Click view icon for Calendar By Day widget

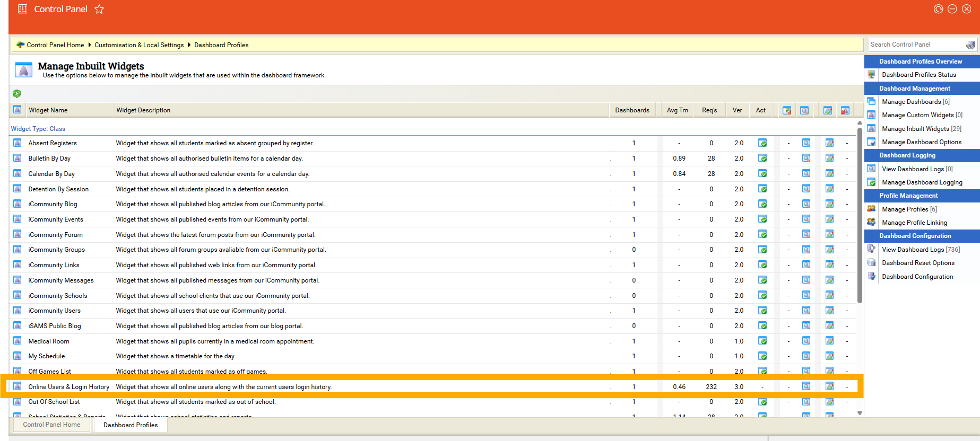tap(806, 174)
